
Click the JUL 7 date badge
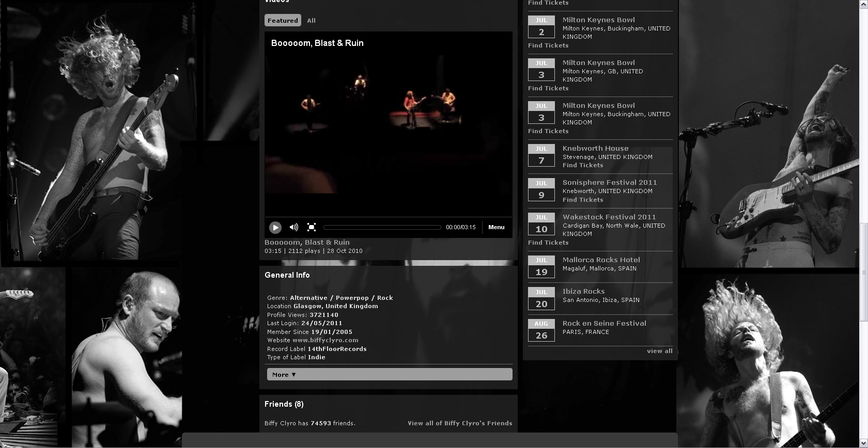click(541, 155)
